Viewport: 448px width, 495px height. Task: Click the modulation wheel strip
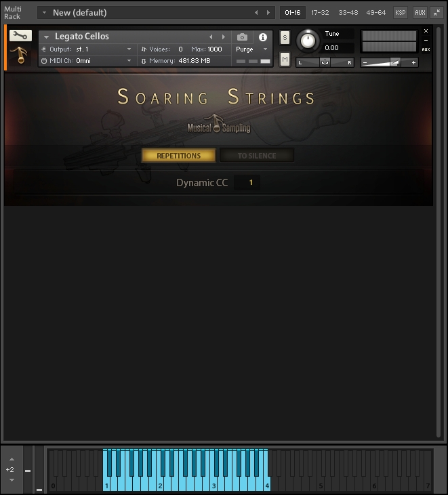(x=39, y=470)
